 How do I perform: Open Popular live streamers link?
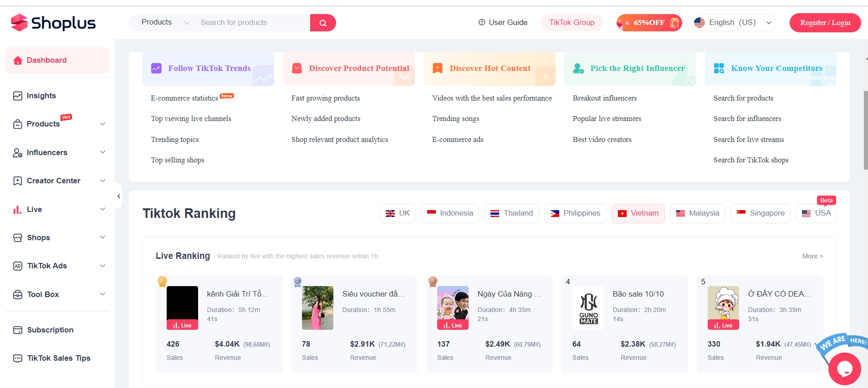click(607, 119)
